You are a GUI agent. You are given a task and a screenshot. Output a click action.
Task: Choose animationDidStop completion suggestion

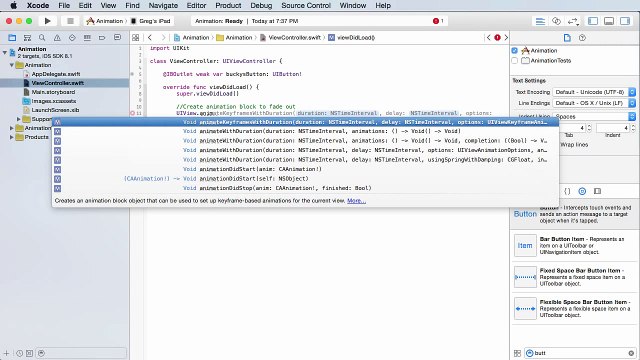point(305,188)
